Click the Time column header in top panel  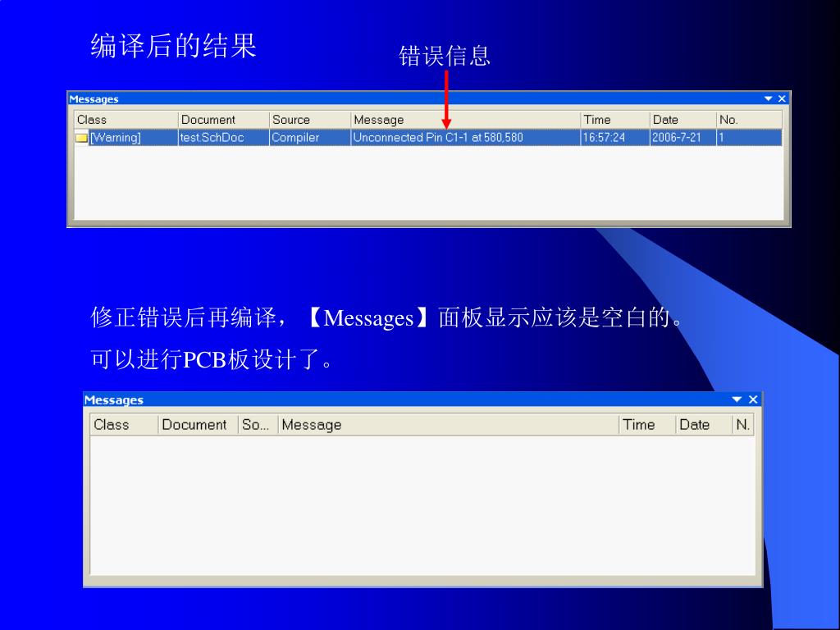pos(614,120)
